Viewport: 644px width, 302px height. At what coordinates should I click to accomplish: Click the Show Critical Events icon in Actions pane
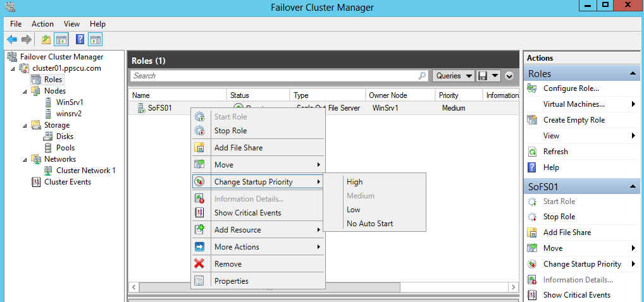[x=532, y=294]
